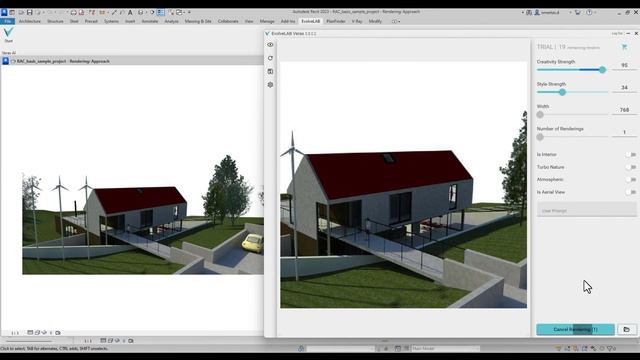Click the Open file icon in quick access toolbar
The width and height of the screenshot is (640, 360).
coord(20,13)
